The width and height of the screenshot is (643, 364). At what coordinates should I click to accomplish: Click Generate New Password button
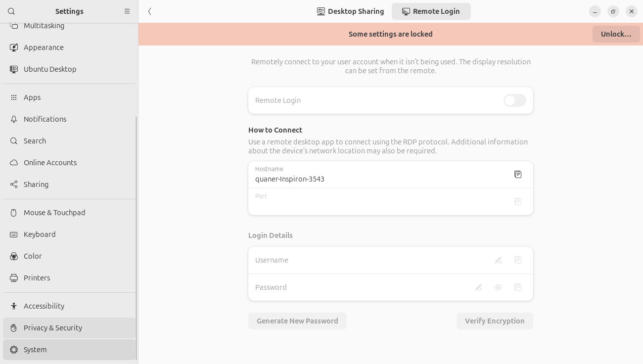[297, 321]
